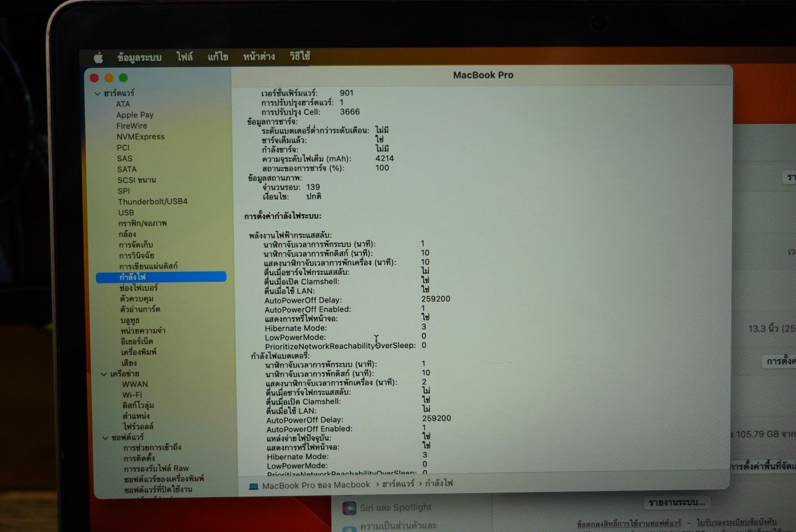
Task: Select FireWire in the sidebar
Action: [132, 126]
